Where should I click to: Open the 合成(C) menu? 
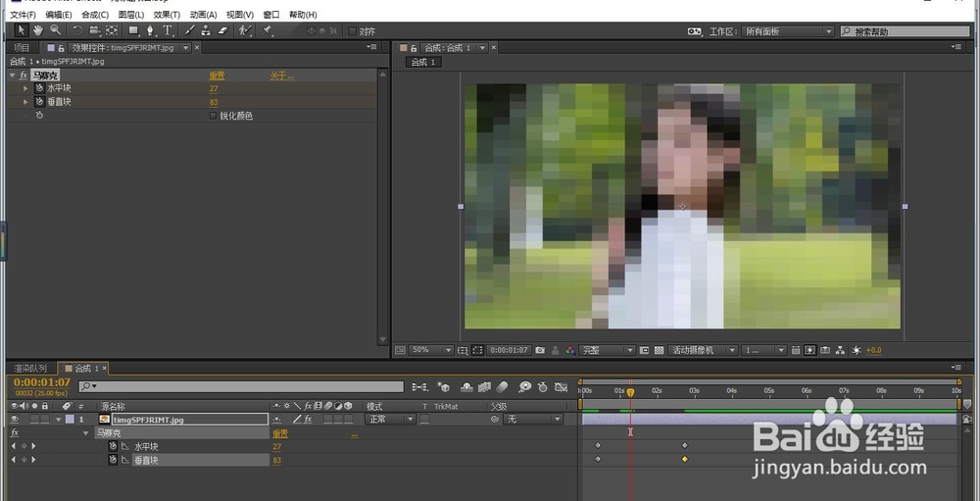coord(95,15)
